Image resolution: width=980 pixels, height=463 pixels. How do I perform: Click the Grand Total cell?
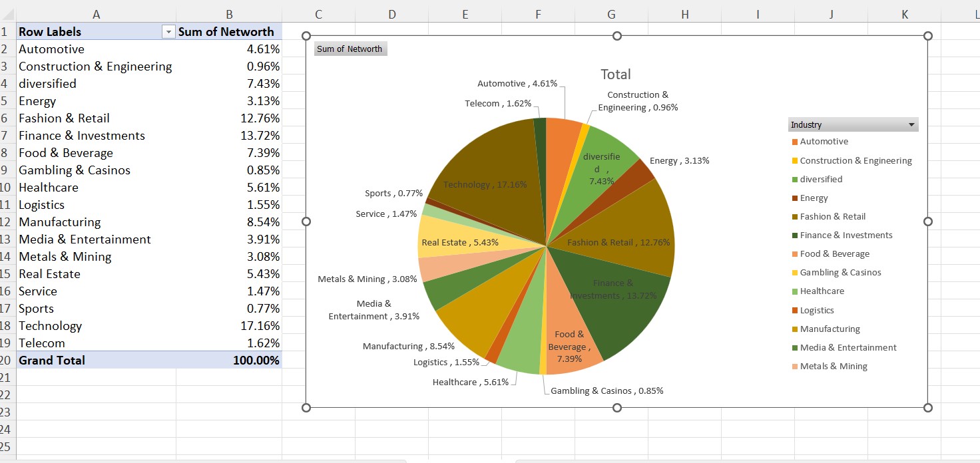coord(52,361)
